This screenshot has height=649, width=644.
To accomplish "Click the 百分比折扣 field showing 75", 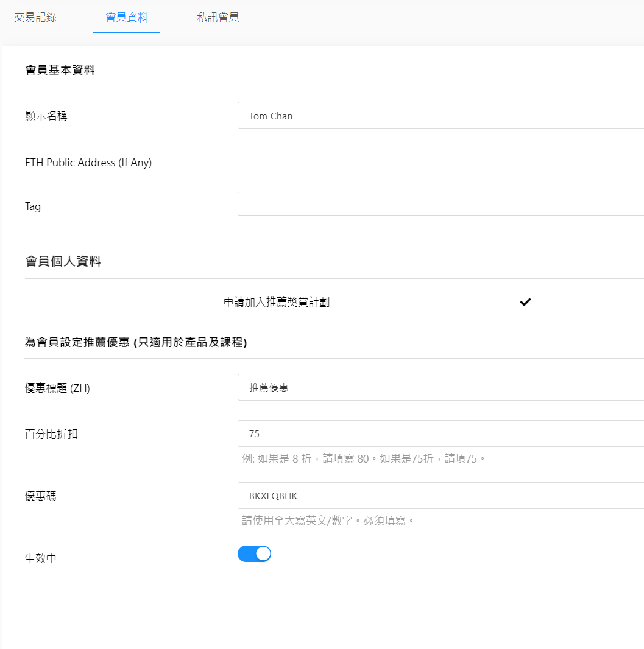I will pos(440,433).
